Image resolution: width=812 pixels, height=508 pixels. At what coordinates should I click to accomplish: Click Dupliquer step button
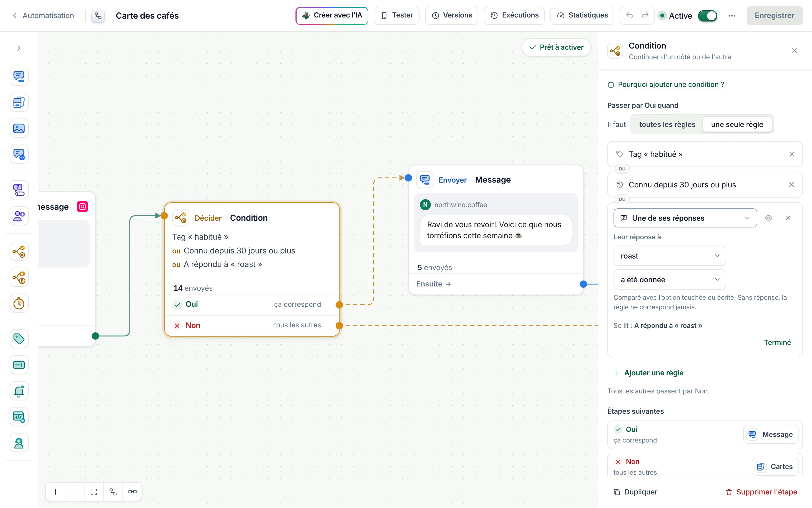(x=635, y=492)
